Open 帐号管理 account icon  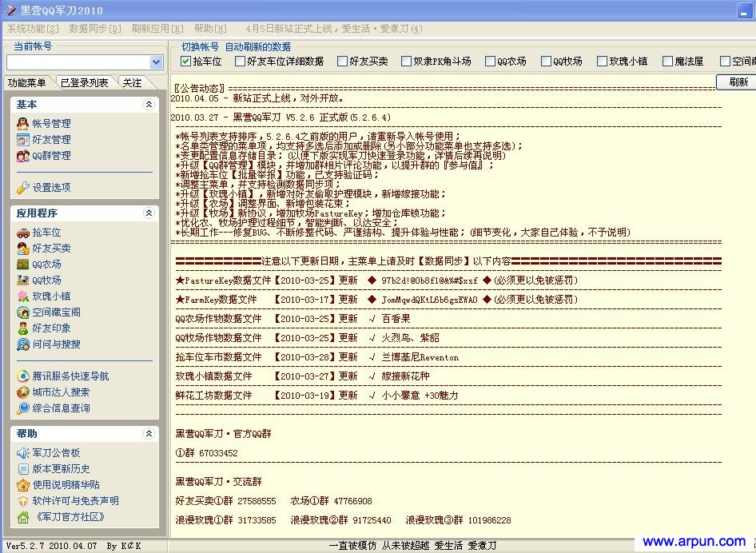[x=22, y=123]
